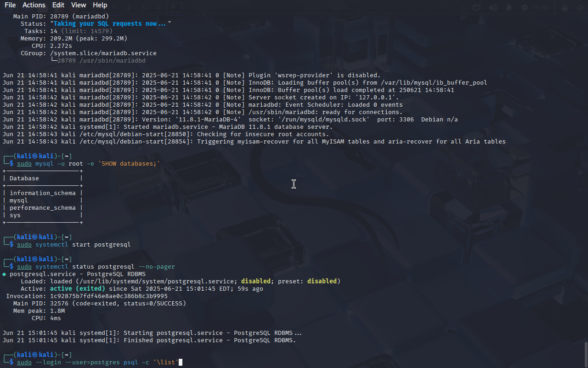Click the 'performance_schema' table row
Image resolution: width=588 pixels, height=368 pixels.
43,207
